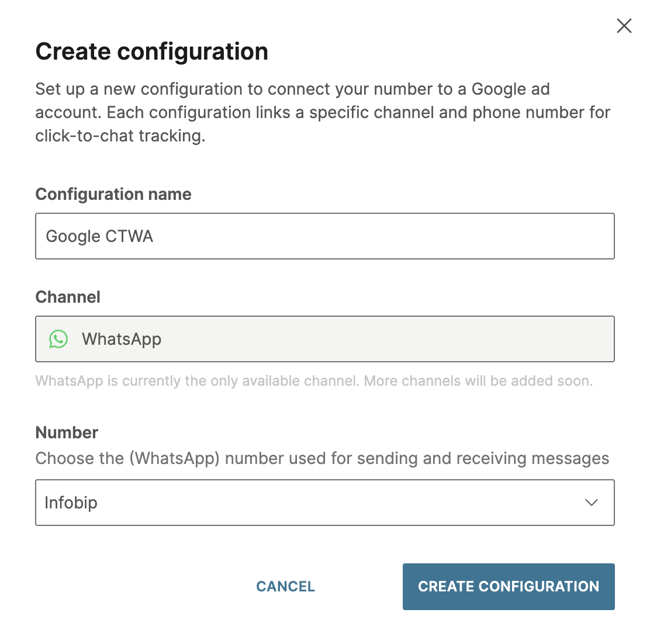Screen dimensions: 650x644
Task: Click the dropdown chevron on the Number field
Action: coord(592,503)
